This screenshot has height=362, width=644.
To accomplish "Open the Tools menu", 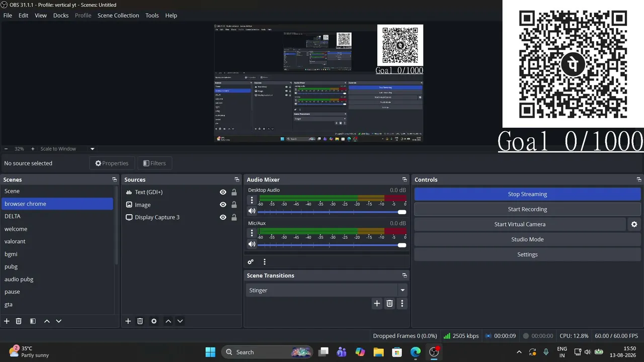I will pyautogui.click(x=152, y=16).
